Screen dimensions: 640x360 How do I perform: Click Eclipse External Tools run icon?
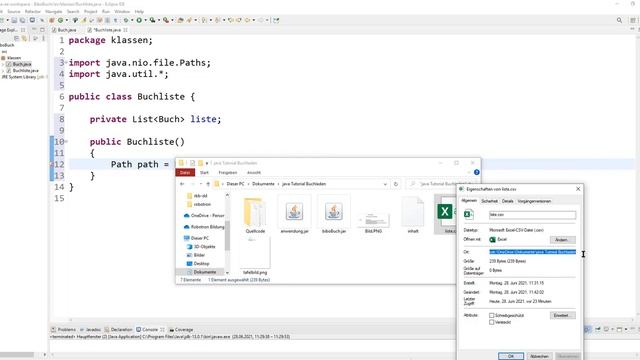166,20
